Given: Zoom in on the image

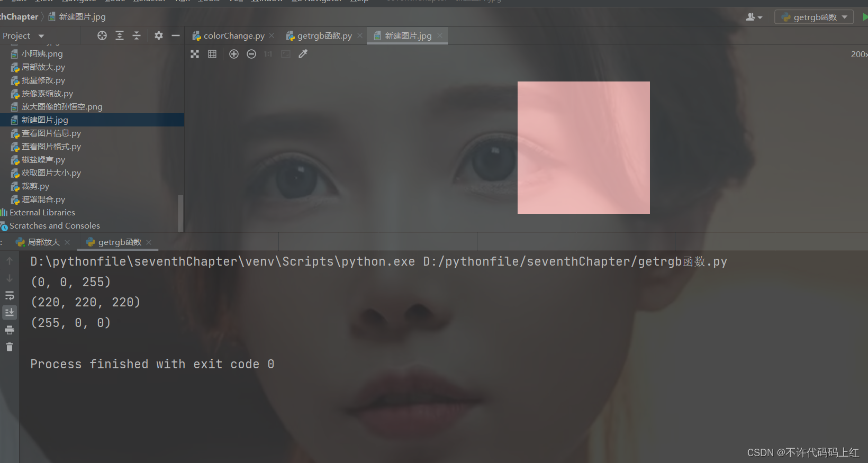Looking at the screenshot, I should [x=234, y=54].
